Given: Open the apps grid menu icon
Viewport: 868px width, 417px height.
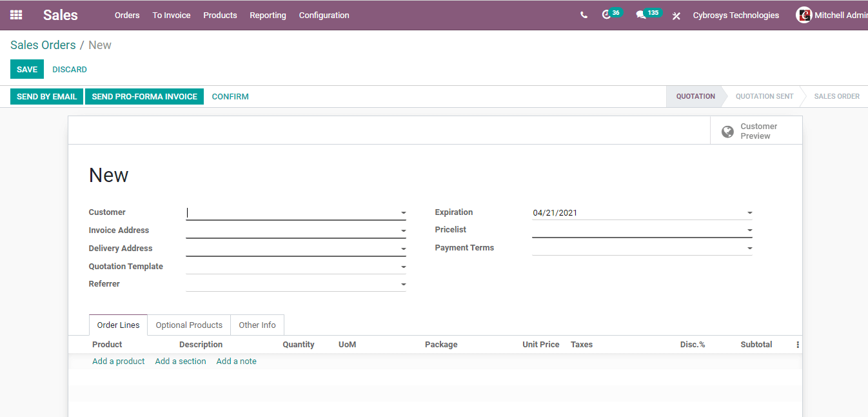Looking at the screenshot, I should pos(16,15).
